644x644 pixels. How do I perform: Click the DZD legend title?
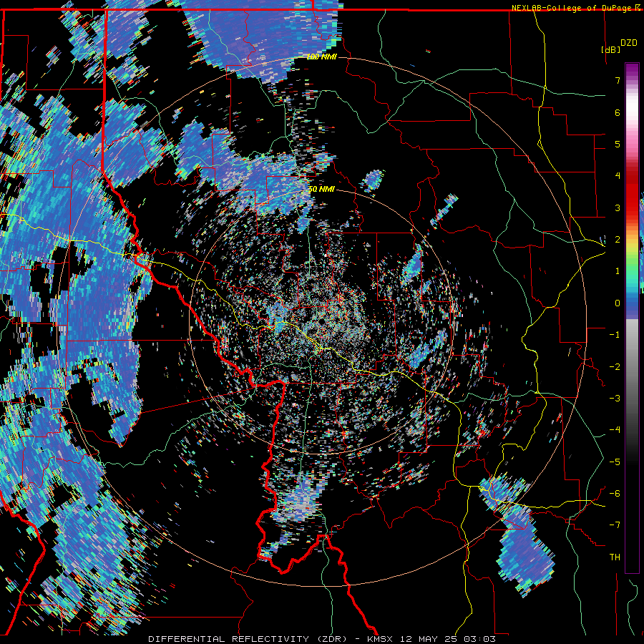click(x=629, y=43)
